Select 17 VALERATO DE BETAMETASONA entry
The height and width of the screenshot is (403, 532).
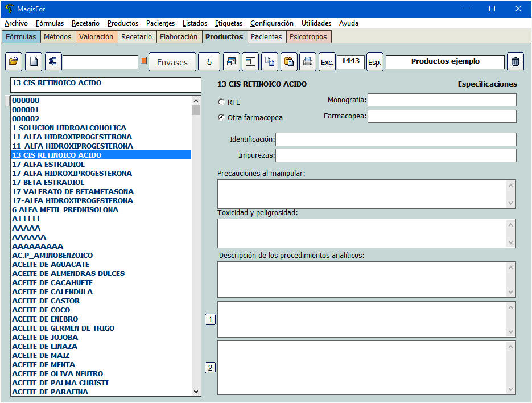[x=101, y=191]
